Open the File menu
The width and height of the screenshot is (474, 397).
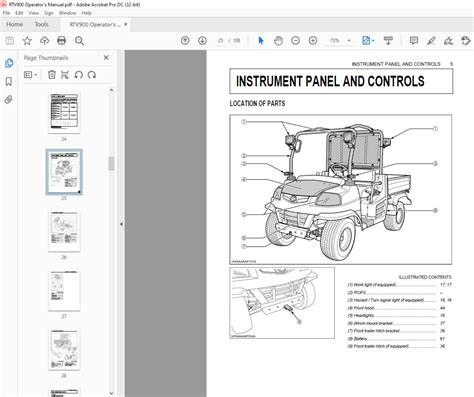tap(6, 13)
